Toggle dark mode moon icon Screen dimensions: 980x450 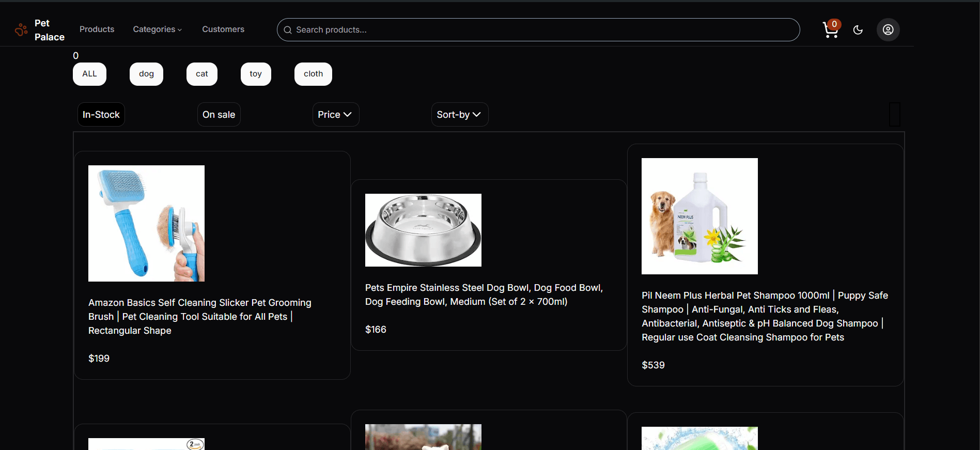tap(858, 30)
